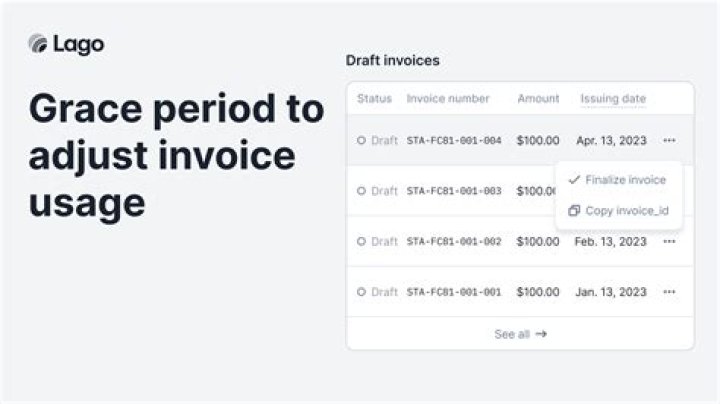The width and height of the screenshot is (720, 404).
Task: Click Draft status circle for invoice 002
Action: click(361, 241)
